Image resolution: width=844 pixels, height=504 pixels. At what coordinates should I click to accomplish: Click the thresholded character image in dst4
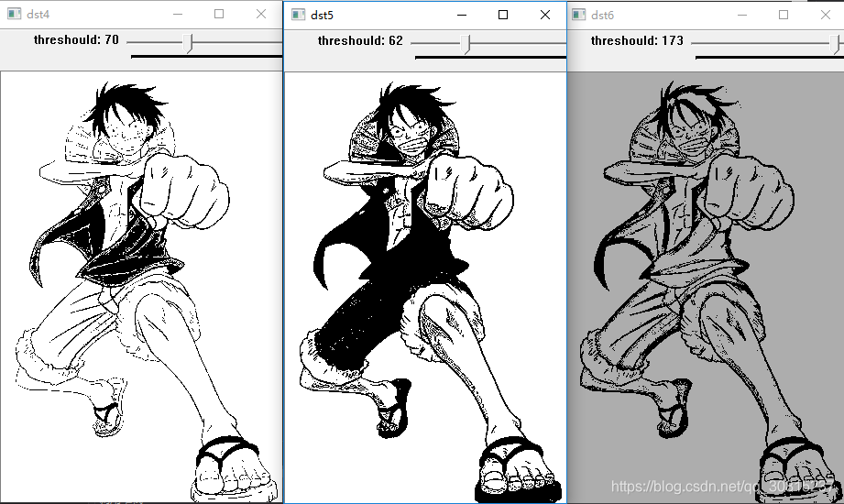(x=141, y=287)
